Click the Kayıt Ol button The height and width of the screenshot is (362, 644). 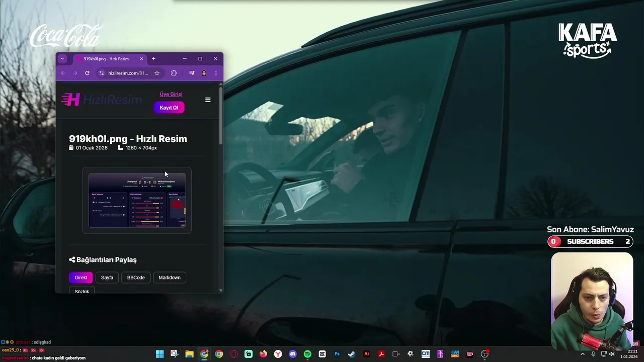click(x=169, y=107)
